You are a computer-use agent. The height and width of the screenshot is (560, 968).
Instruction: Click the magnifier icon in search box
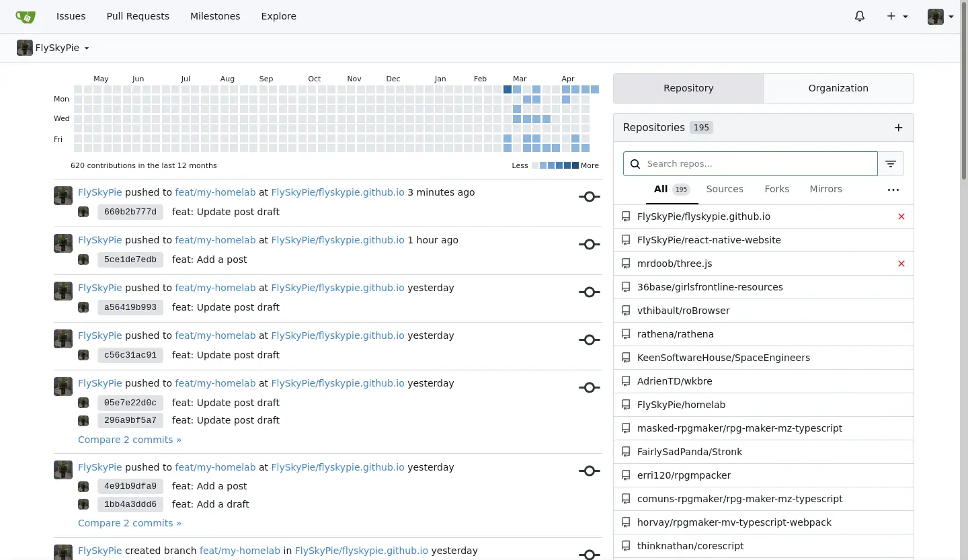[x=635, y=163]
